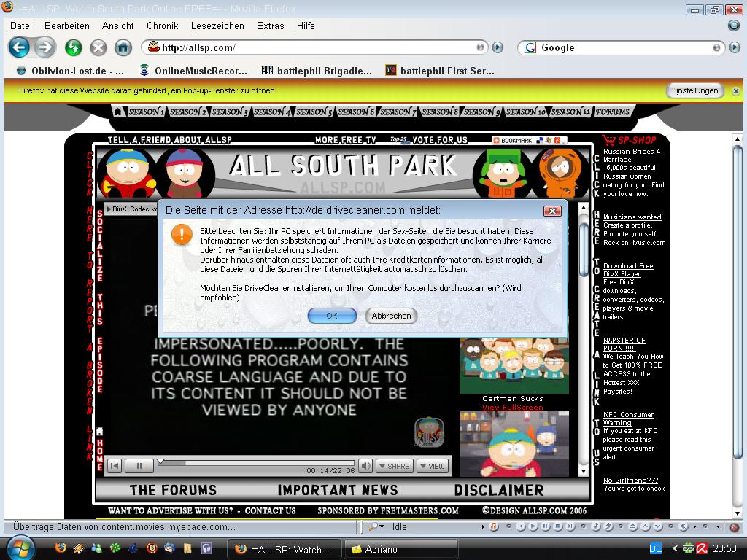Click the Windows Start orb
The width and height of the screenshot is (747, 560).
(x=20, y=548)
